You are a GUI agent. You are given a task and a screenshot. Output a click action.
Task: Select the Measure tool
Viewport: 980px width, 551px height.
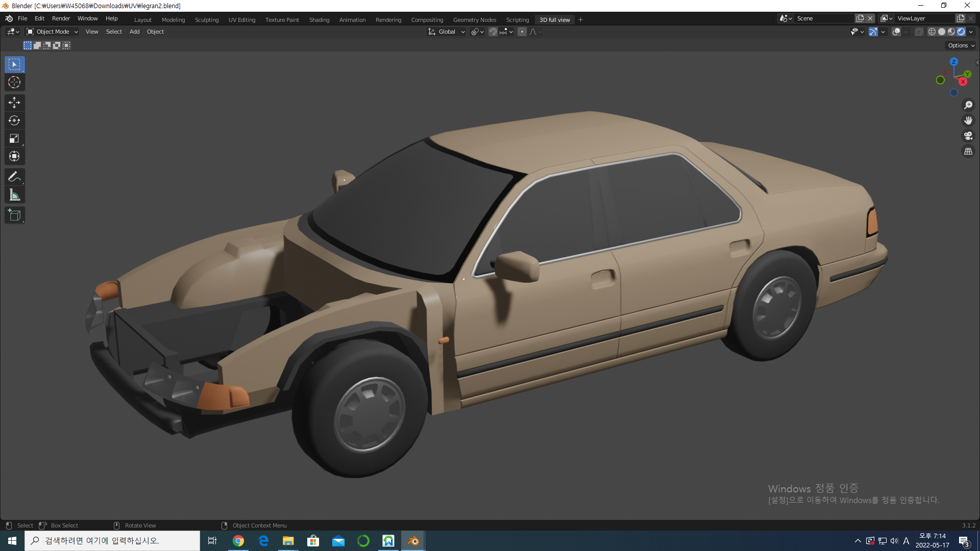14,195
